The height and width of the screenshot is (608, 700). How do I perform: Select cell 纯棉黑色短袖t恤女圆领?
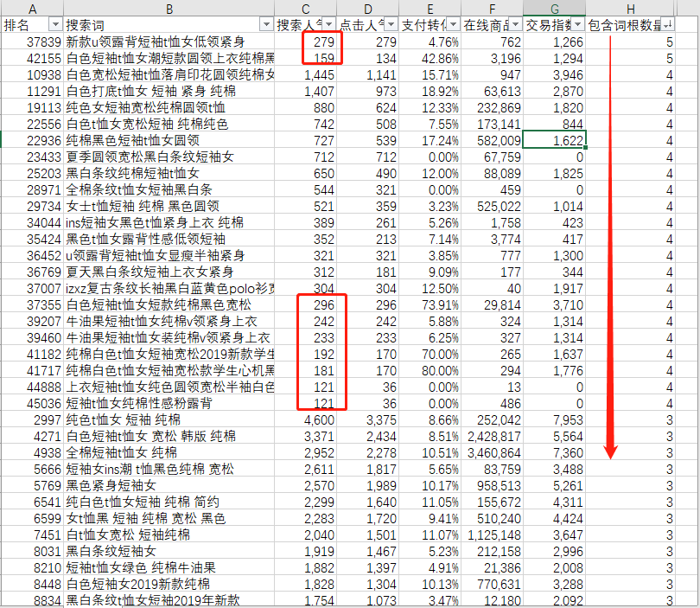click(169, 141)
